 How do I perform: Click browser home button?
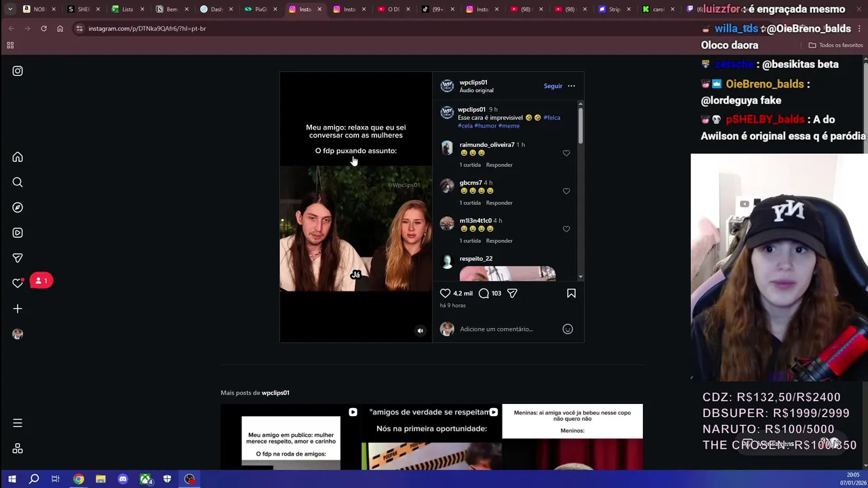coord(60,28)
